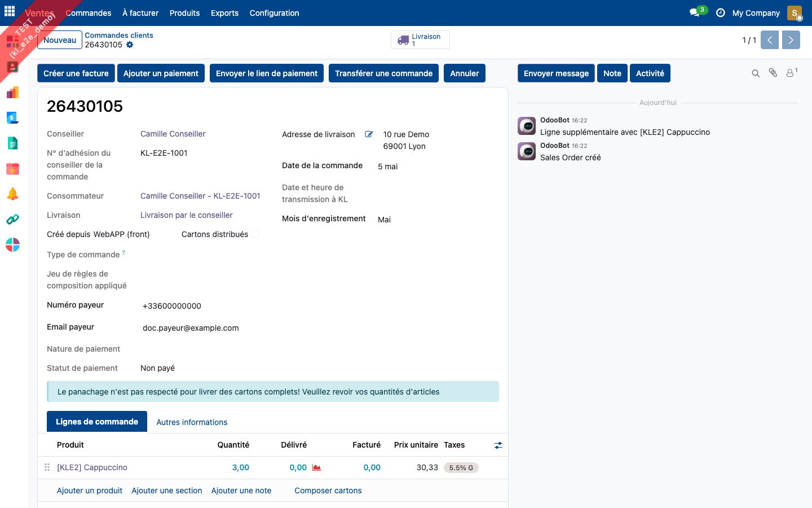This screenshot has width=812, height=508.
Task: Open attachments paperclip icon
Action: [773, 73]
